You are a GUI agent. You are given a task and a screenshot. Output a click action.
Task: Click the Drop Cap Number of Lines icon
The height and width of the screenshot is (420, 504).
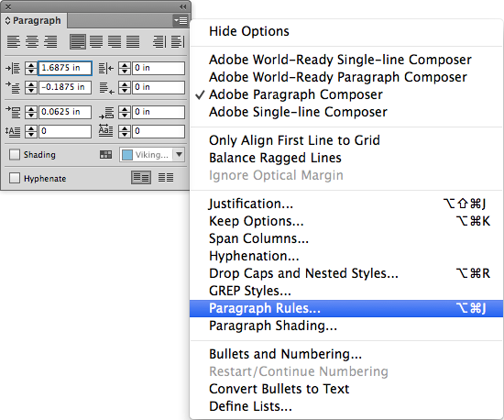click(13, 131)
